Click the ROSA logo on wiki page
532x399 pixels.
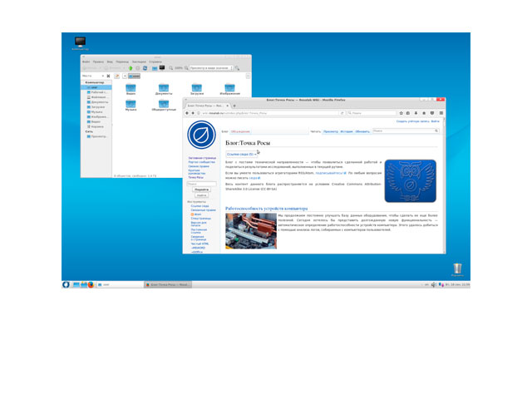[x=200, y=134]
